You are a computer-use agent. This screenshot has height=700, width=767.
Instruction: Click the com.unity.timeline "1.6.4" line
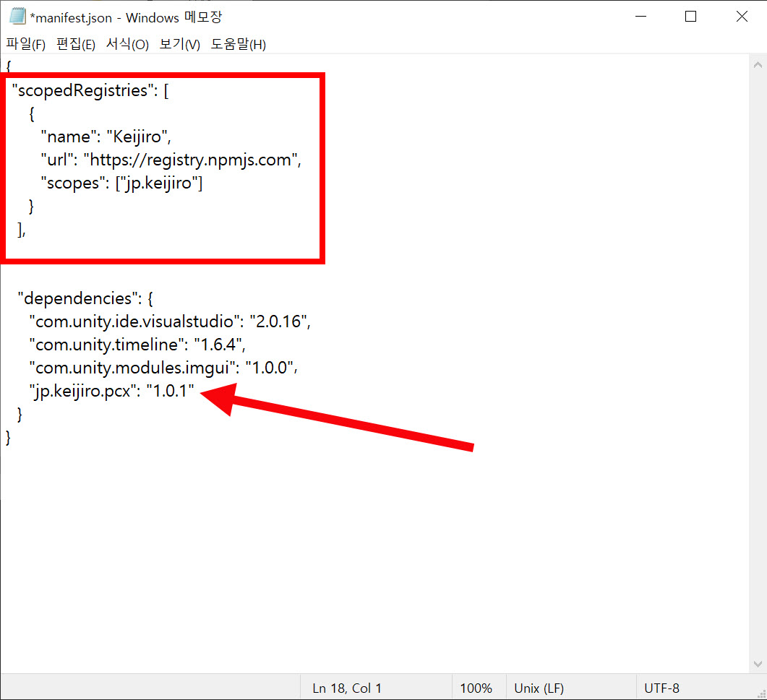[x=137, y=345]
